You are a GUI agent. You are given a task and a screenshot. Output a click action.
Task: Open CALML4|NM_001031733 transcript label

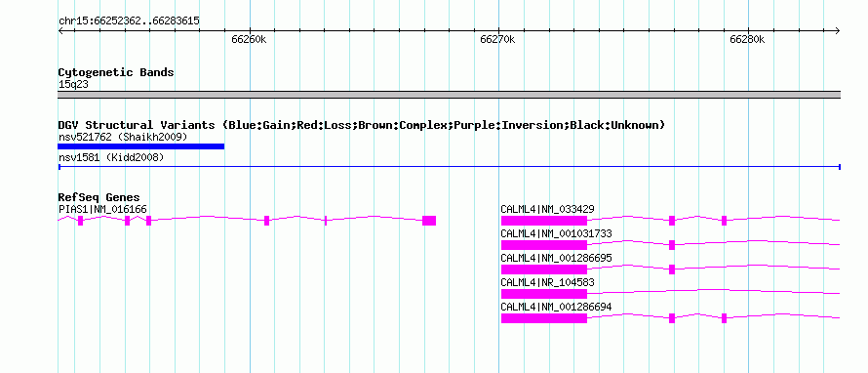point(556,233)
